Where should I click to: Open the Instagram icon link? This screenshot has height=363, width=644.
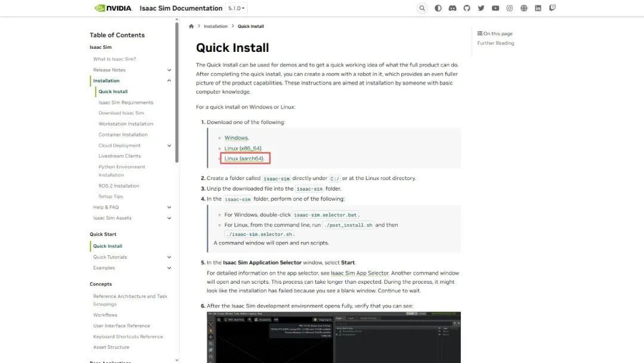(509, 8)
